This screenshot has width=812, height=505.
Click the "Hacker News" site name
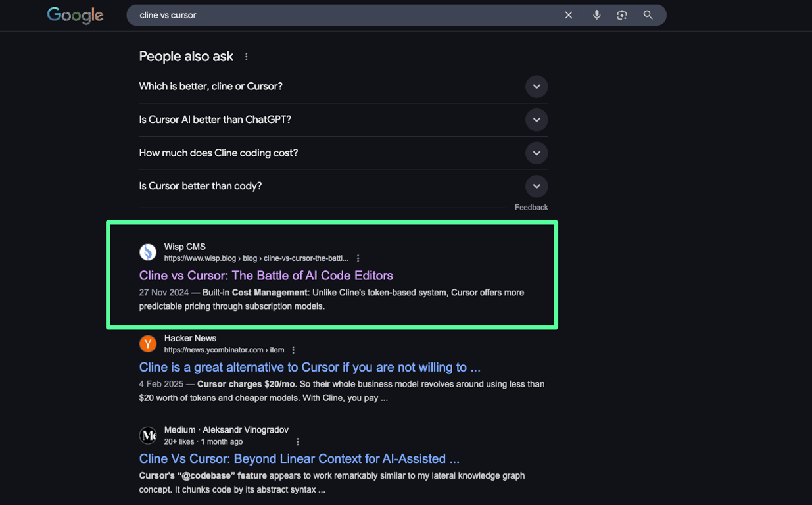tap(190, 338)
